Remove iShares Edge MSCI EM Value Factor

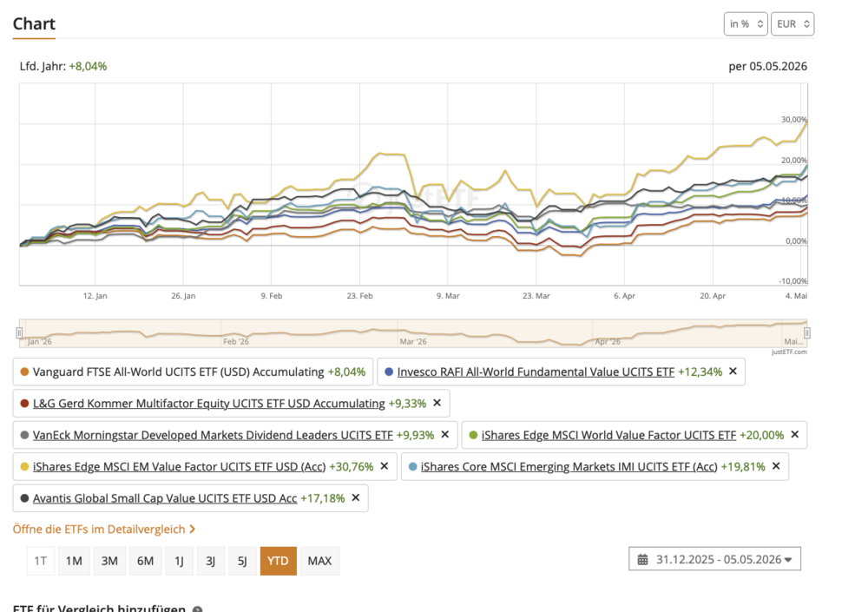tap(385, 466)
